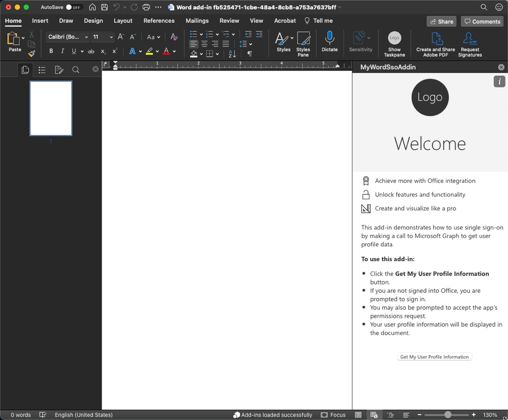
Task: Expand line spacing dropdown
Action: pos(251,44)
